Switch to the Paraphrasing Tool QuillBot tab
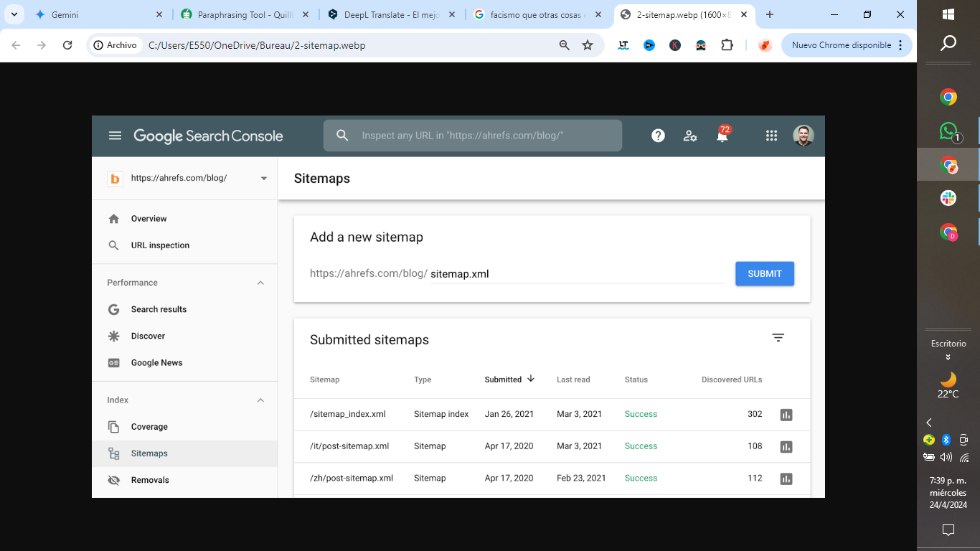The height and width of the screenshot is (551, 980). click(x=245, y=14)
